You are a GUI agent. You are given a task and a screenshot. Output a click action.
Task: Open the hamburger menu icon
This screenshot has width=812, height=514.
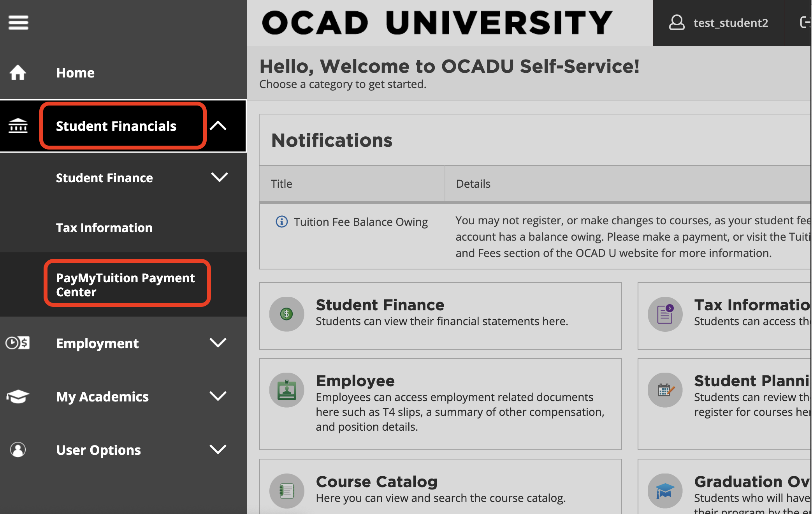coord(18,22)
